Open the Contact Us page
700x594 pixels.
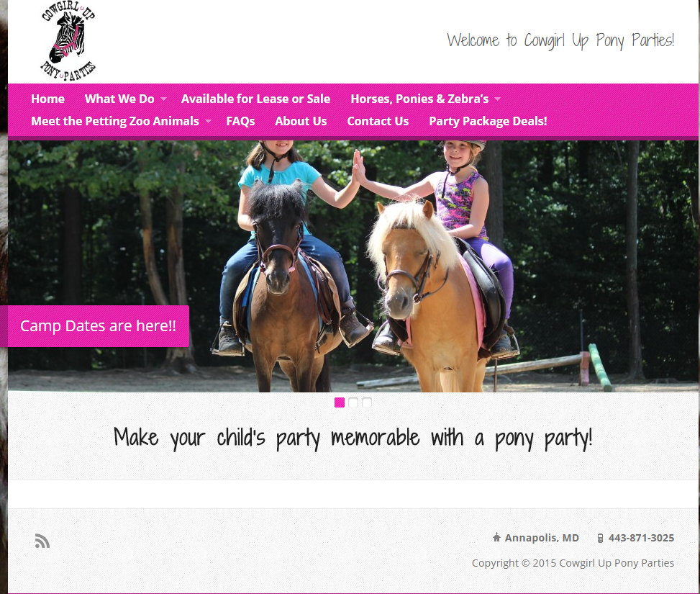(x=378, y=121)
